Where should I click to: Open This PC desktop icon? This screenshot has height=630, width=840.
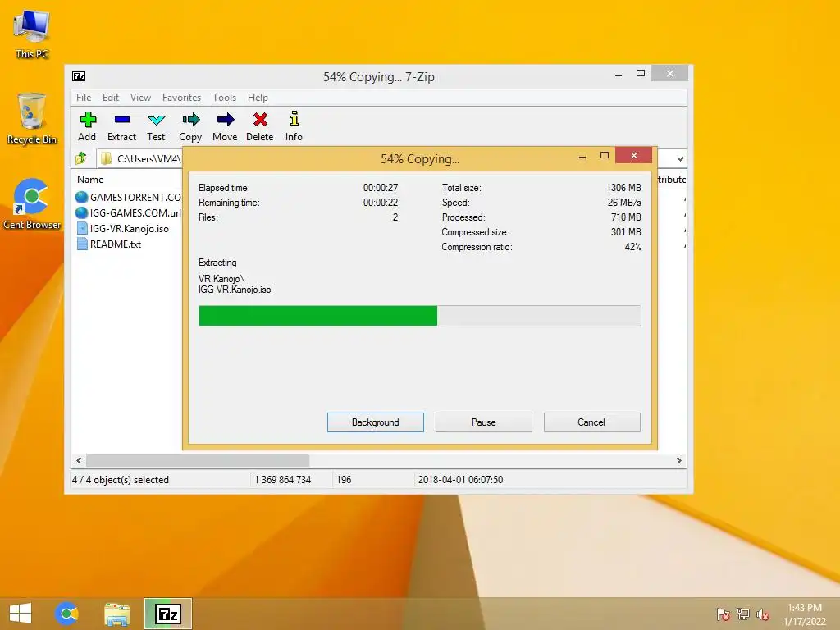(32, 33)
